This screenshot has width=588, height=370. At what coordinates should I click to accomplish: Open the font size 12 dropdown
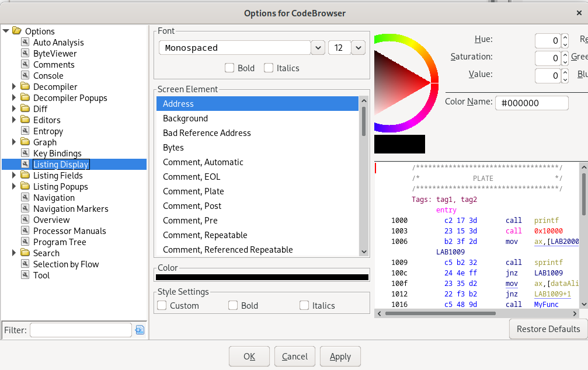tap(358, 48)
